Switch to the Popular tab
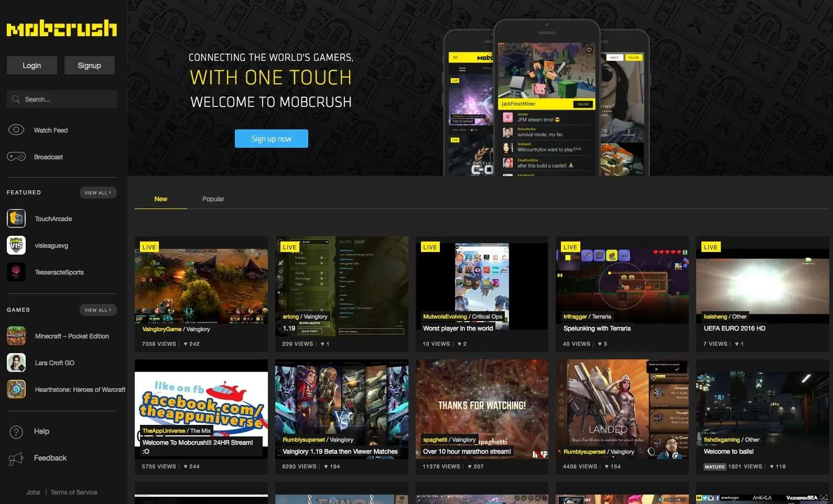Viewport: 833px width, 504px height. coord(213,199)
